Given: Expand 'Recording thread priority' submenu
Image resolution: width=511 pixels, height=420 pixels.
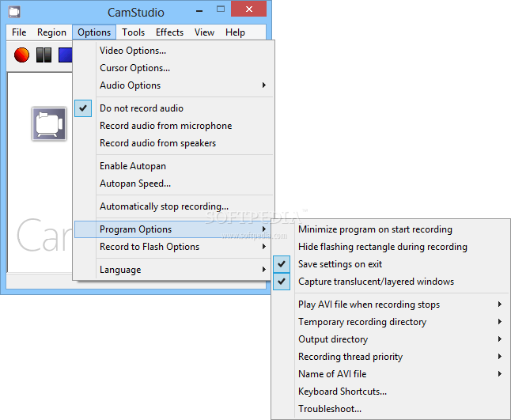Looking at the screenshot, I should pyautogui.click(x=391, y=357).
